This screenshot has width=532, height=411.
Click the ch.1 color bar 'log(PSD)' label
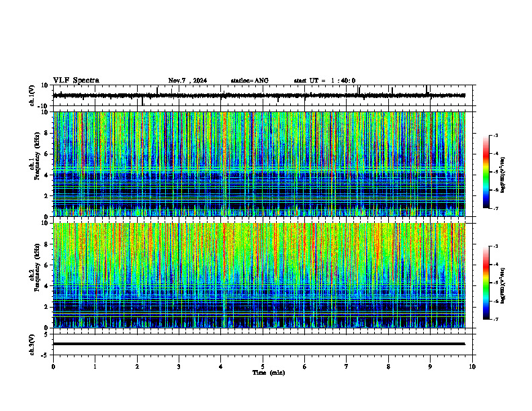(x=503, y=175)
